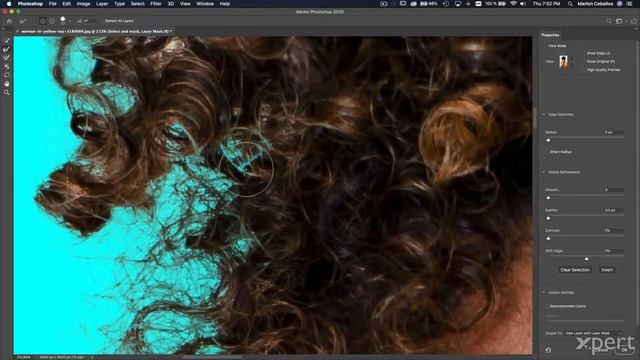640x360 pixels.
Task: Select the Lasso tool
Action: [7, 75]
